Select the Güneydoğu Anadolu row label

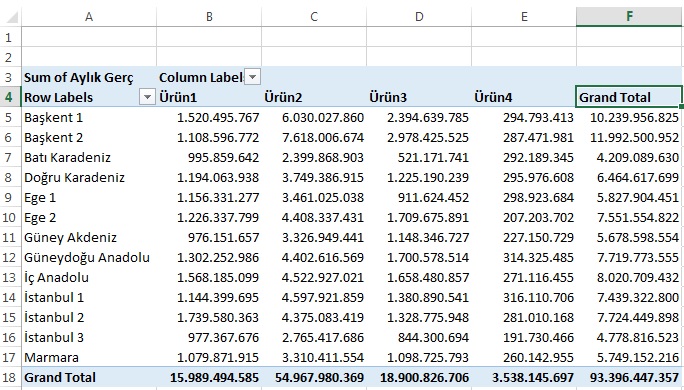pyautogui.click(x=89, y=257)
